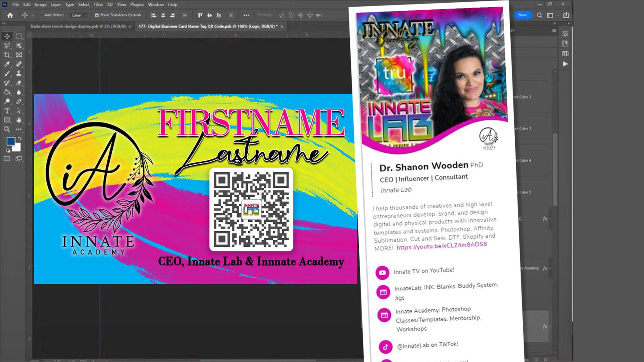Open the Window menu
The width and height of the screenshot is (644, 362).
(156, 4)
